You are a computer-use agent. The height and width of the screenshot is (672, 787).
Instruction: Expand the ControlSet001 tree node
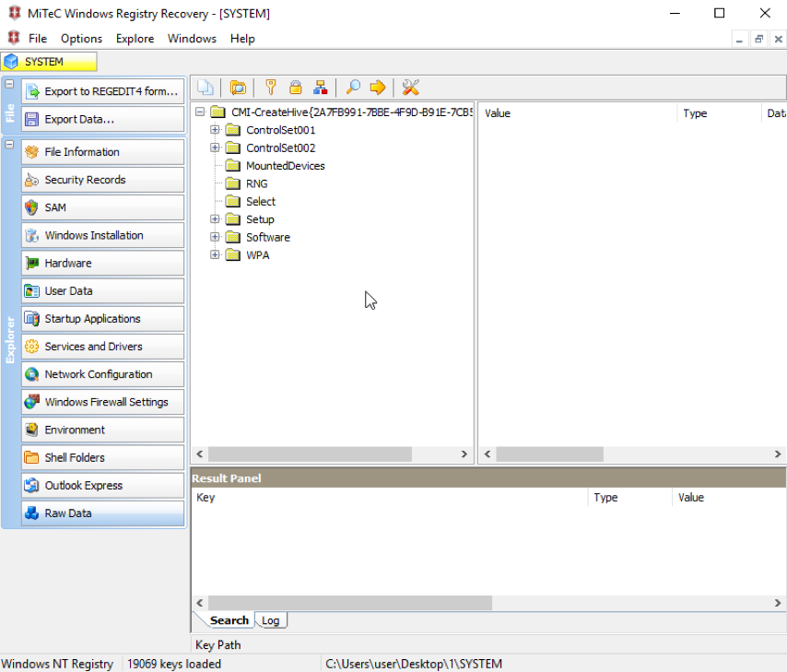click(x=215, y=130)
